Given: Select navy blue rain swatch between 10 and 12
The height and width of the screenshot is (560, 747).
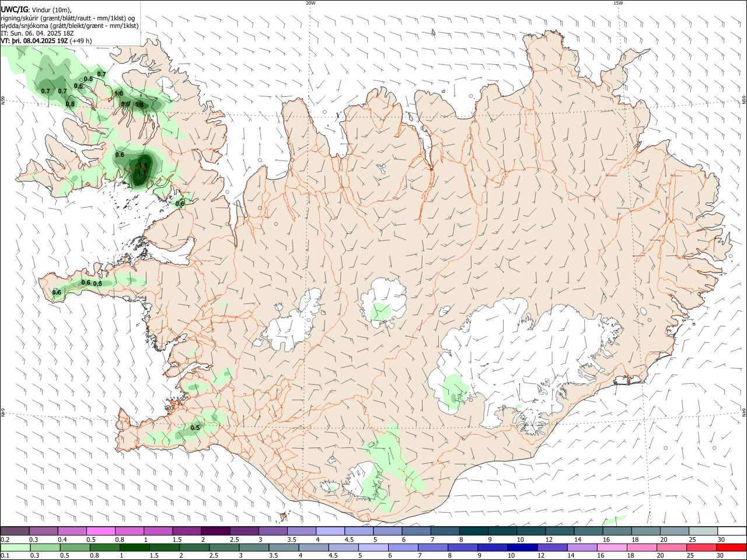Looking at the screenshot, I should tap(522, 548).
